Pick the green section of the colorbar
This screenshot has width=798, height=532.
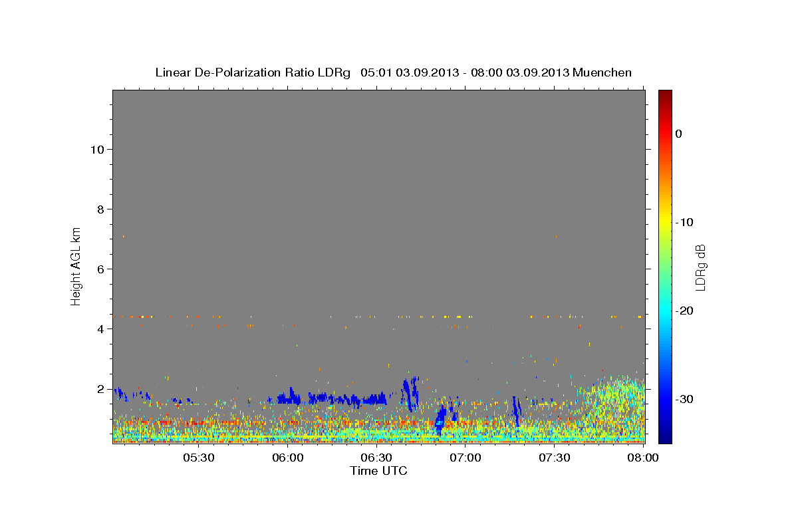[665, 266]
